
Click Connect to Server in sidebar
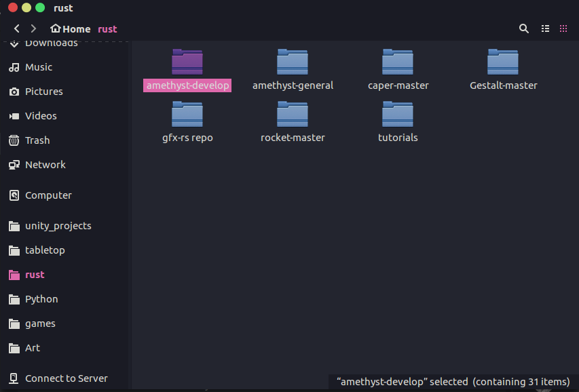[x=66, y=378]
